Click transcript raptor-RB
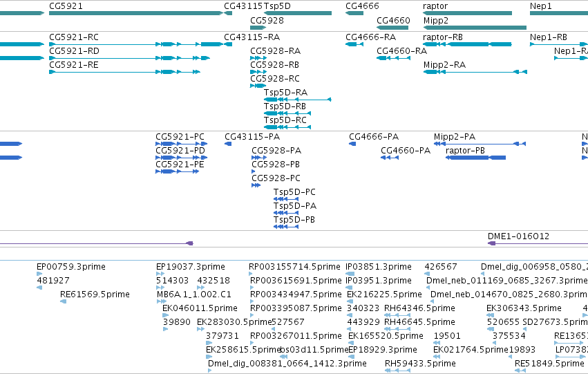The image size is (588, 374). click(x=468, y=44)
